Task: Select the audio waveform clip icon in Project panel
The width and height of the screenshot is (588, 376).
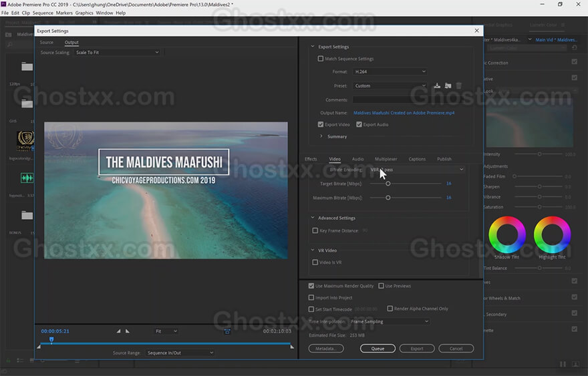Action: (x=27, y=178)
